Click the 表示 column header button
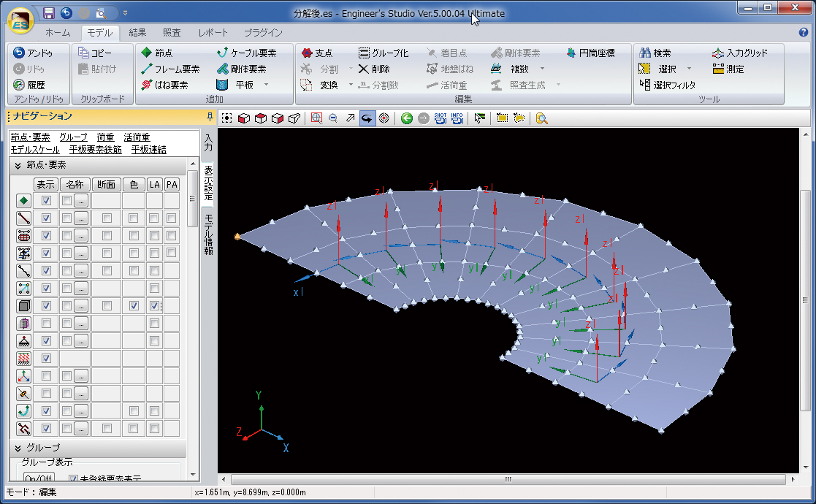The height and width of the screenshot is (504, 816). [45, 185]
